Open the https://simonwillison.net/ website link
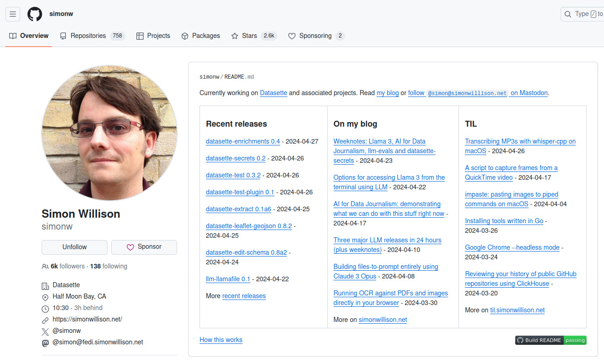The height and width of the screenshot is (364, 604). pyautogui.click(x=87, y=319)
